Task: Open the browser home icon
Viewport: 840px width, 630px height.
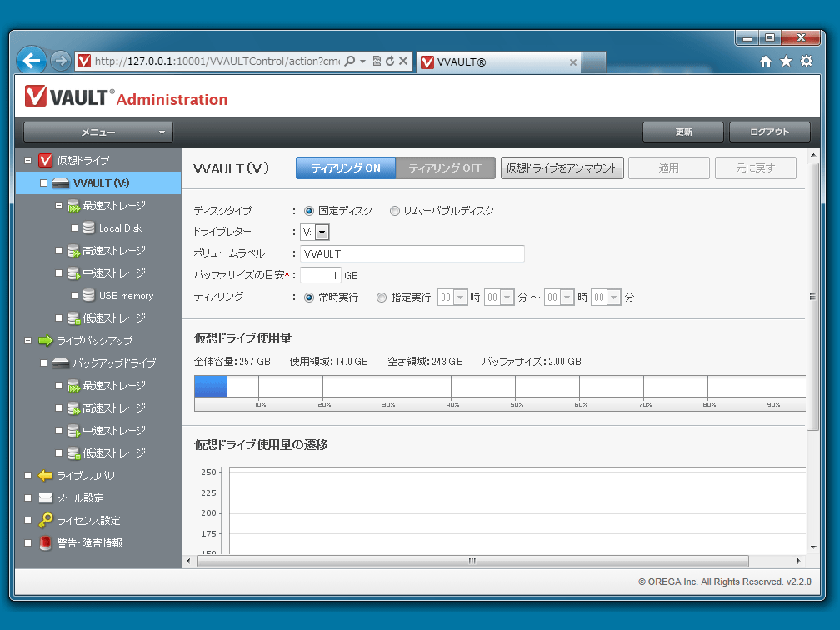Action: point(766,62)
